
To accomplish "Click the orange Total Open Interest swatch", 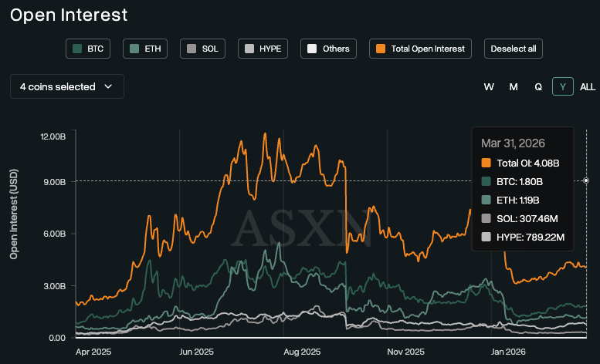I will [x=381, y=49].
